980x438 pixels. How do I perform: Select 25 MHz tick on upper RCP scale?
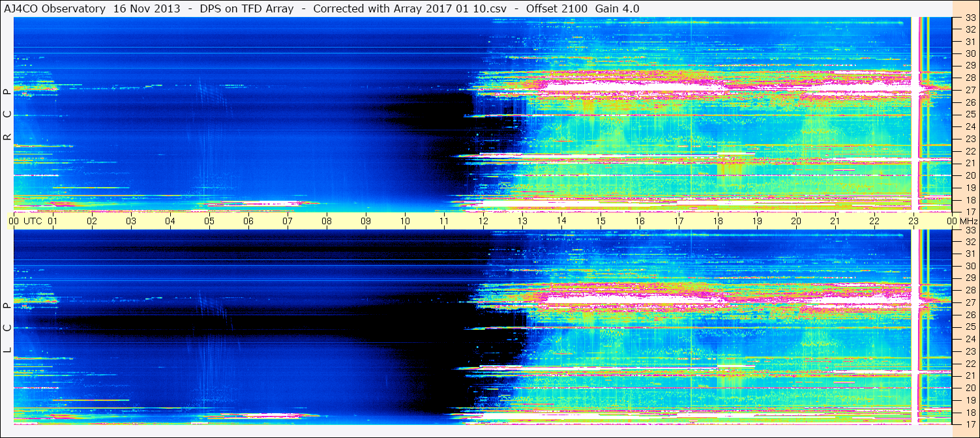[x=970, y=115]
